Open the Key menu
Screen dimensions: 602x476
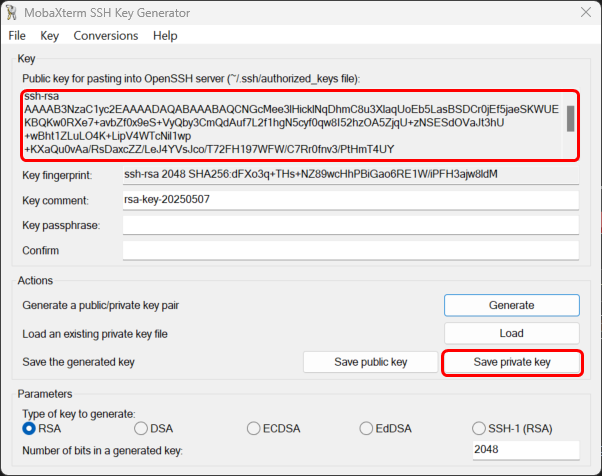[49, 35]
